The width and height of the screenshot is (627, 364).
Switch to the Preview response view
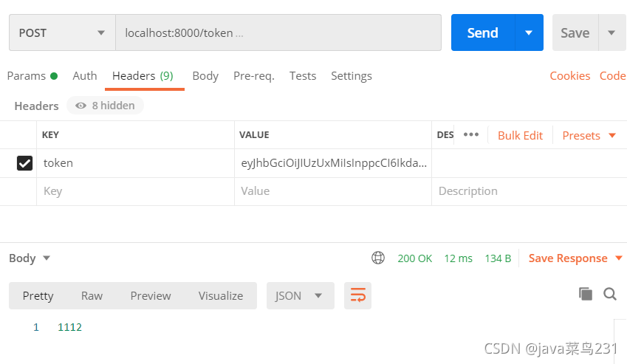pos(151,295)
